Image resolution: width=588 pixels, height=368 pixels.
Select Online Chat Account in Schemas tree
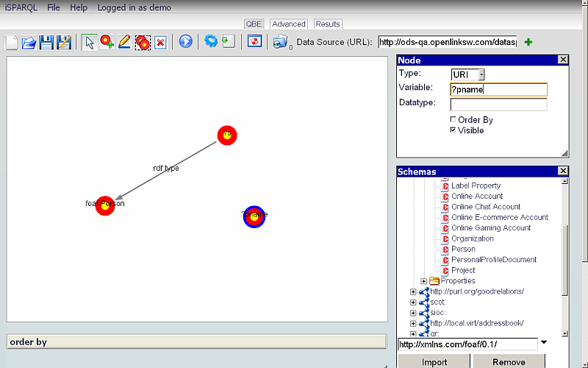pos(486,207)
